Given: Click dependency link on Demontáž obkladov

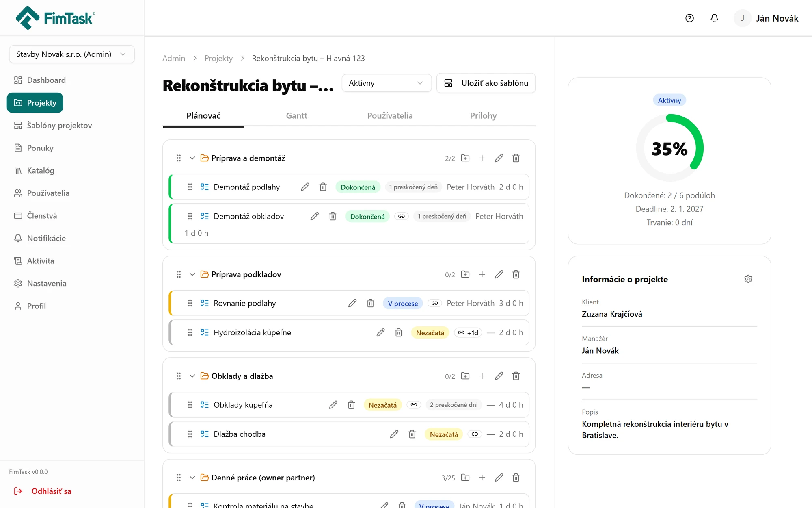Looking at the screenshot, I should [x=402, y=216].
